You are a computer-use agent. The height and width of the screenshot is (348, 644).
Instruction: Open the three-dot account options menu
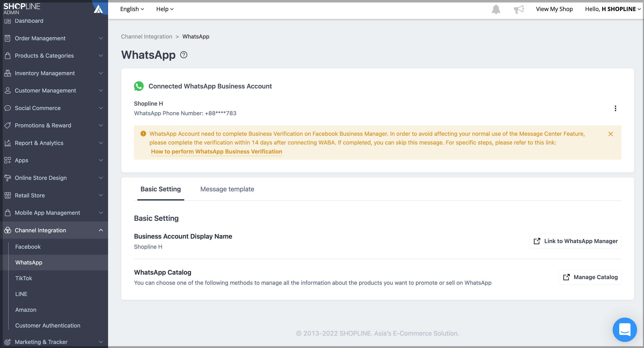pyautogui.click(x=615, y=108)
